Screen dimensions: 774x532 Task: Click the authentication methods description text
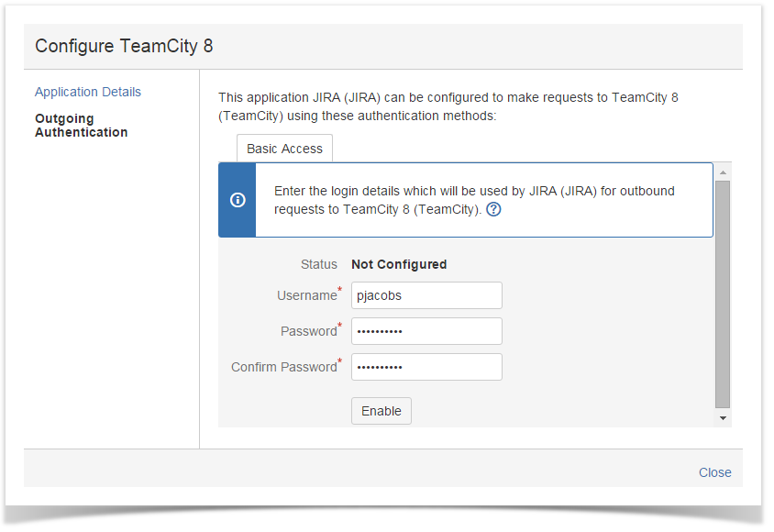pos(448,106)
